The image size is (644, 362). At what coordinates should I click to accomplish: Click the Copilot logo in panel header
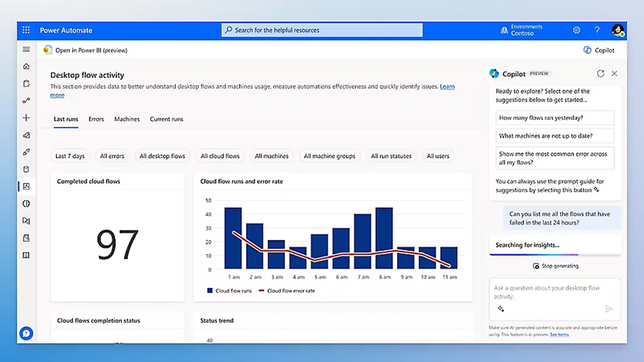click(x=494, y=73)
